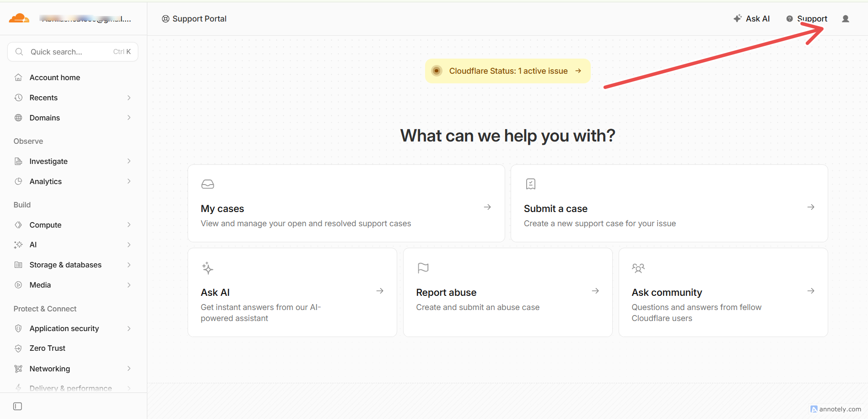This screenshot has width=868, height=419.
Task: Open the user profile icon
Action: point(846,19)
